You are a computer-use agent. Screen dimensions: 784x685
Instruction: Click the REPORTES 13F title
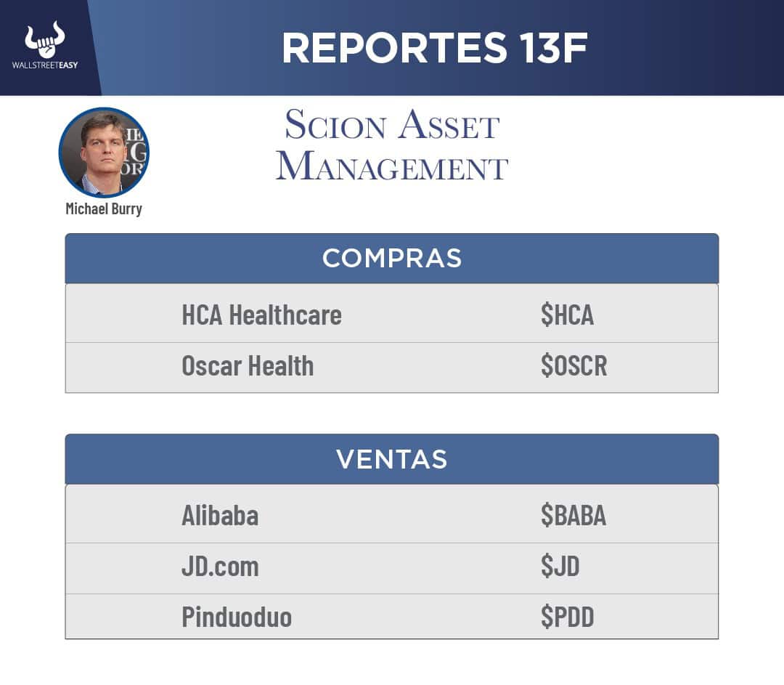coord(434,48)
